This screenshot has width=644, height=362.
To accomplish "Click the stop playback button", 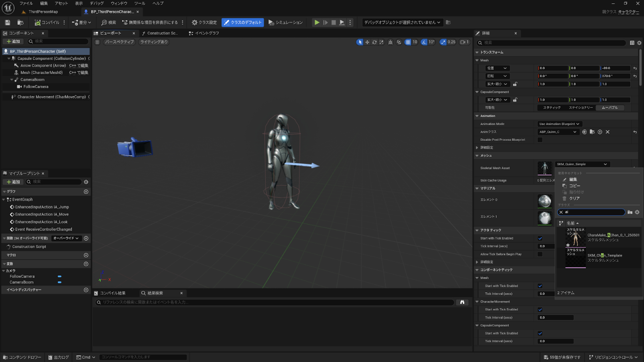I will pyautogui.click(x=333, y=22).
